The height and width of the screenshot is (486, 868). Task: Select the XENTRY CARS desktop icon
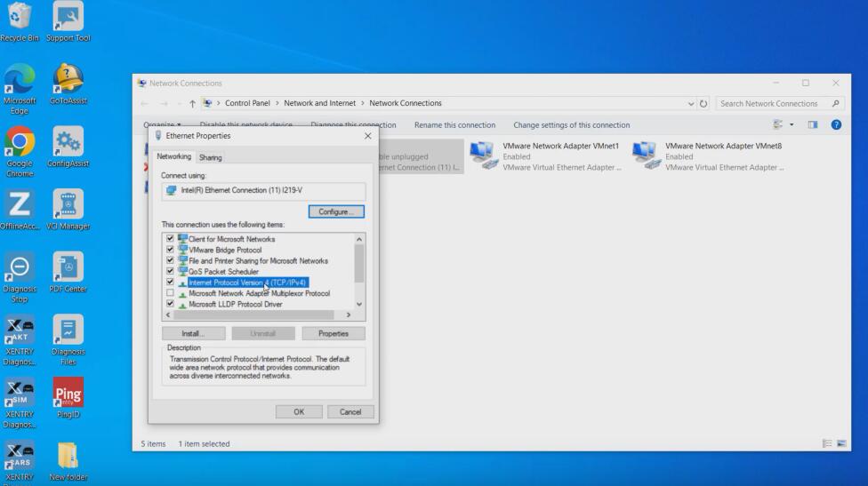(20, 462)
